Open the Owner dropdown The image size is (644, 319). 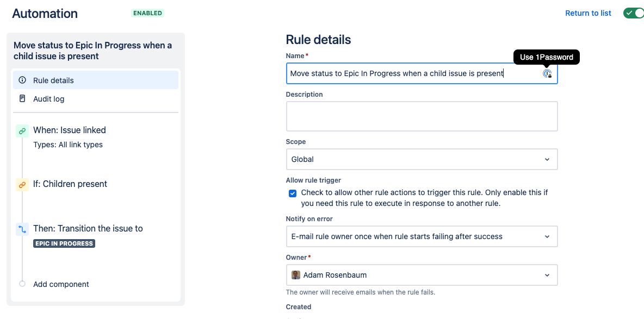(x=422, y=275)
